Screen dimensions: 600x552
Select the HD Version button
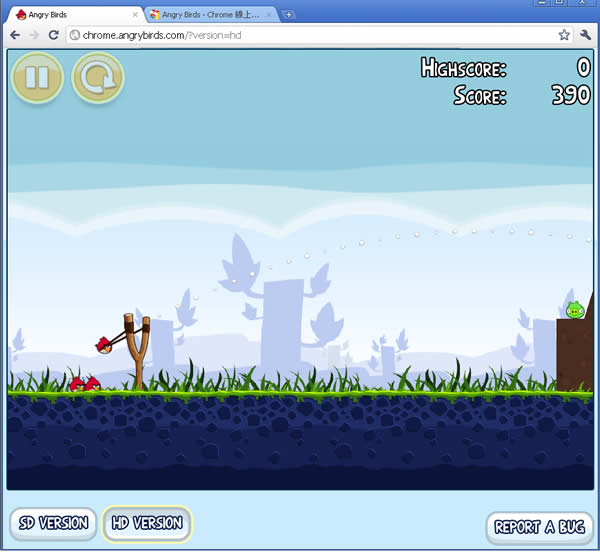[x=147, y=523]
